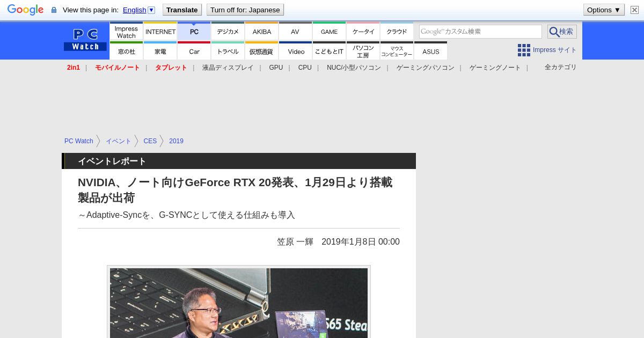Click the イベントレポート section header
This screenshot has height=338, width=644.
(239, 161)
